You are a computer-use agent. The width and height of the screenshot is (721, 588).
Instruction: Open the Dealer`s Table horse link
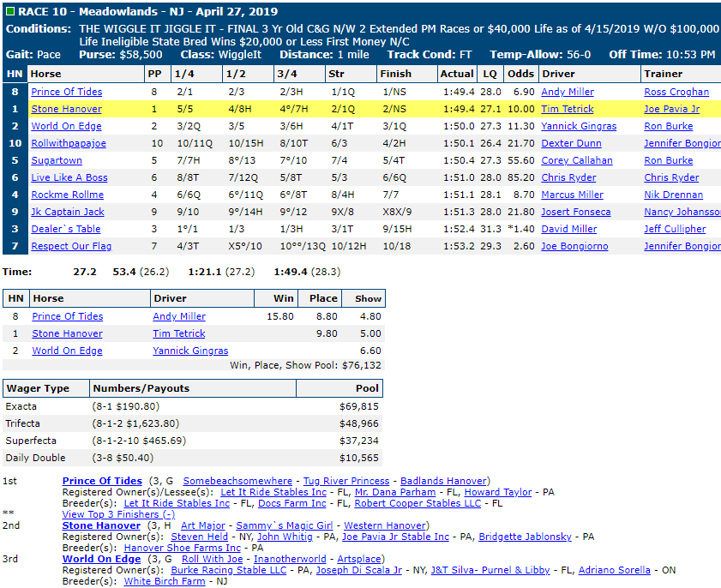click(x=66, y=229)
